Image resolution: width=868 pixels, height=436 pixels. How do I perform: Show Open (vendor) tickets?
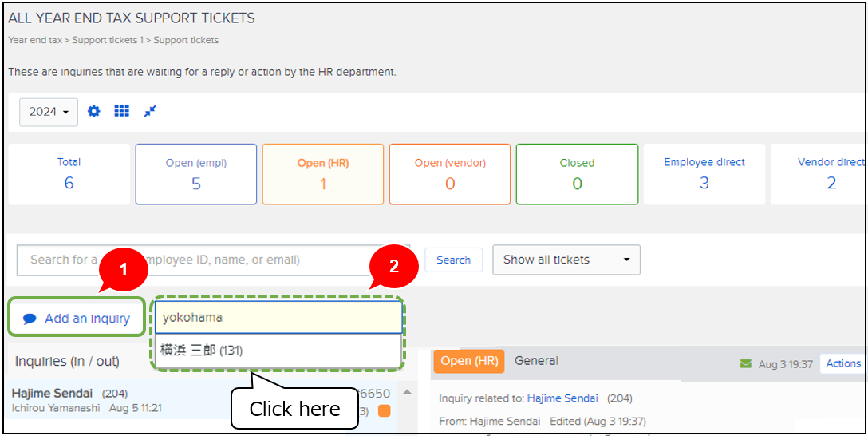[450, 173]
